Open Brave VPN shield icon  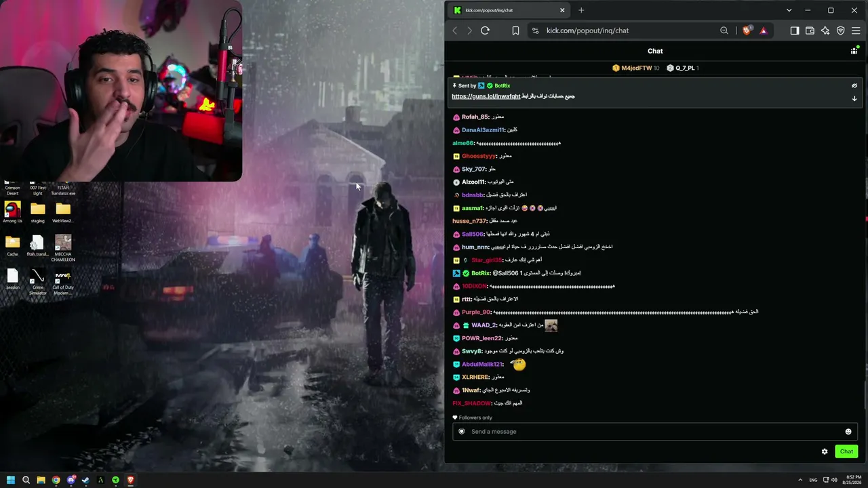(x=841, y=30)
